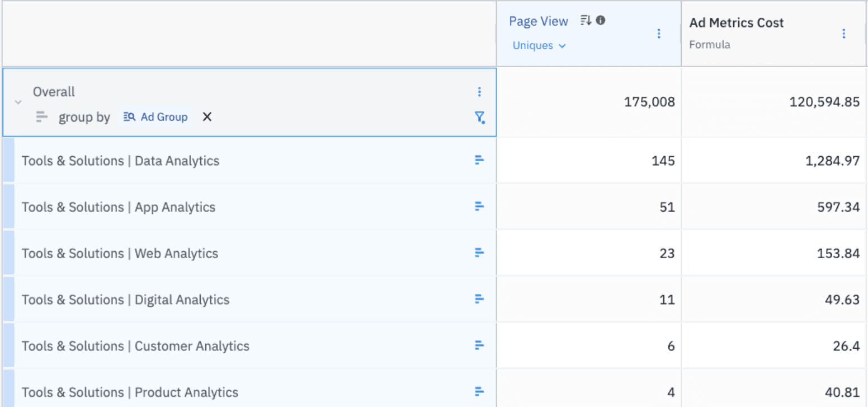Open the Overall row three-dot menu
Screen dimensions: 868x407
tap(480, 91)
